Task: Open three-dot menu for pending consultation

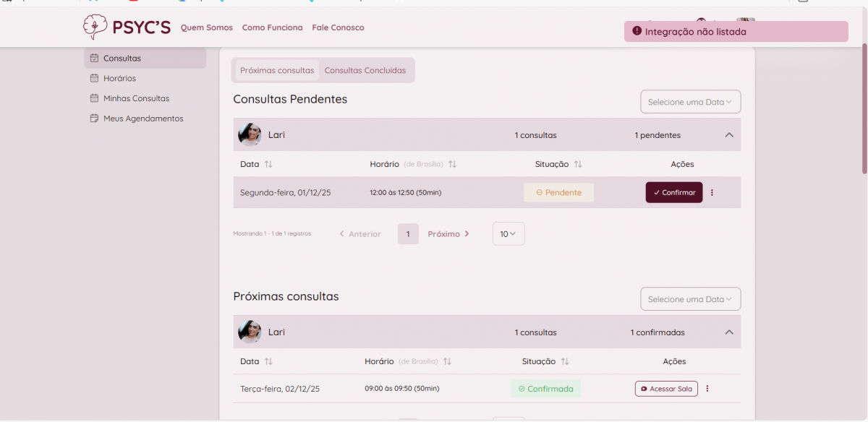Action: (712, 193)
